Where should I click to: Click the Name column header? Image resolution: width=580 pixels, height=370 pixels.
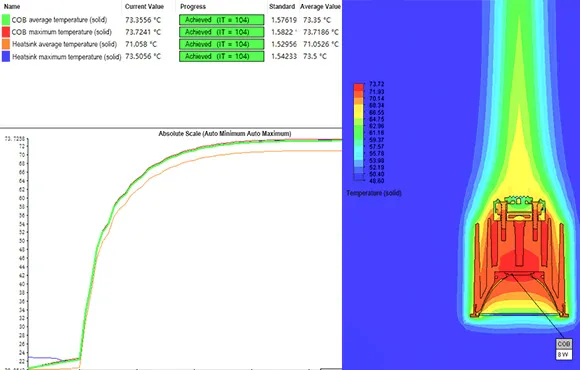point(12,6)
